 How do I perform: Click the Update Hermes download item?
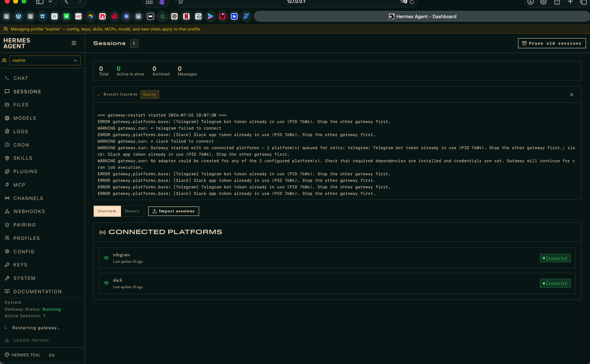pos(27,340)
